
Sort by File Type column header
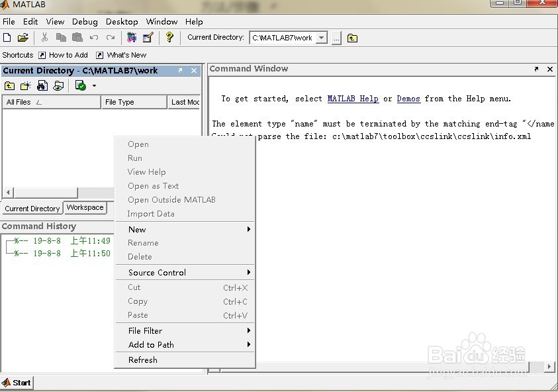click(134, 102)
